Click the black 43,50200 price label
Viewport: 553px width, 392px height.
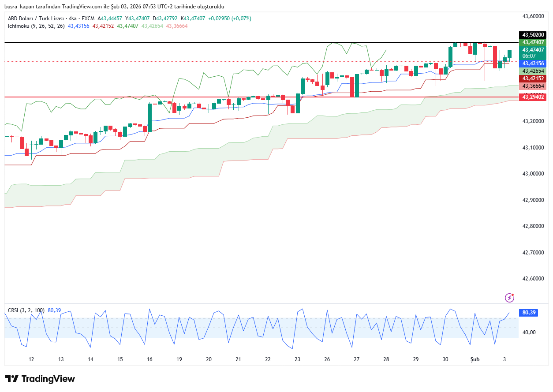tap(532, 34)
